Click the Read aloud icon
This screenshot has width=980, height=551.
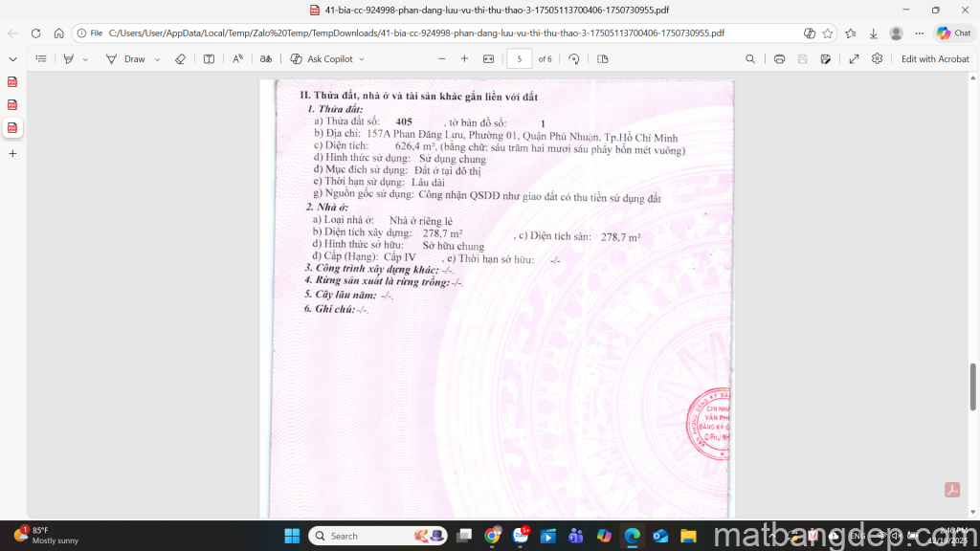(x=238, y=58)
